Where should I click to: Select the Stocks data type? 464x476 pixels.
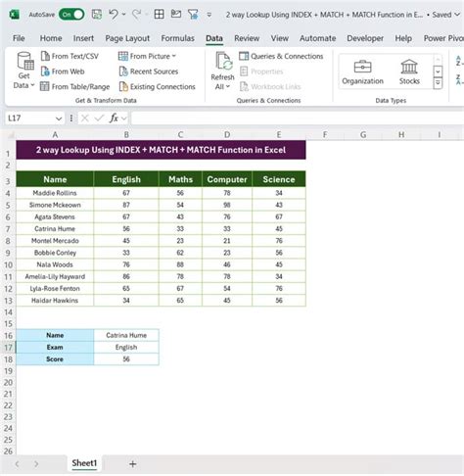[x=409, y=71]
